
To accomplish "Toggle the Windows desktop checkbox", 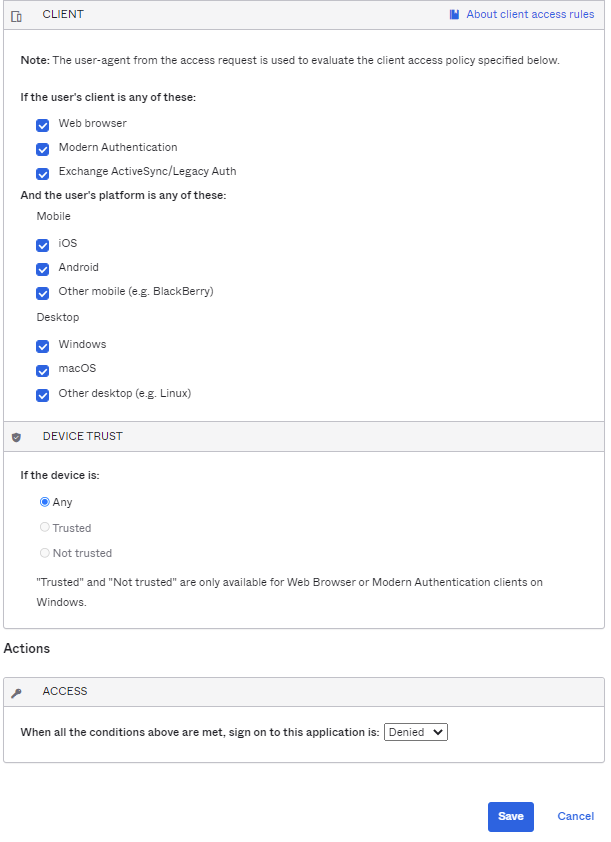I will tap(43, 346).
